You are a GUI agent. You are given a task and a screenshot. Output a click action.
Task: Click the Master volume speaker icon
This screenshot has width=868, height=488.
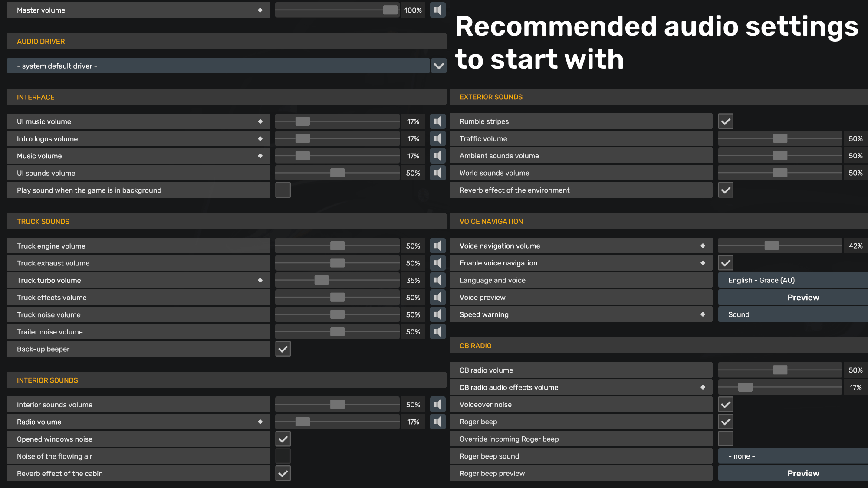[438, 10]
